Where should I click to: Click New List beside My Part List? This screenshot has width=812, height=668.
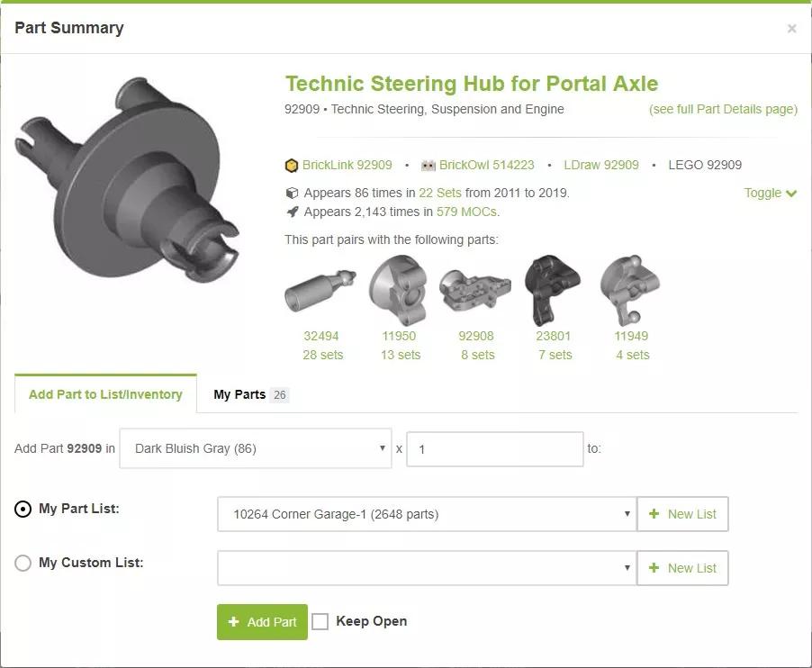click(x=682, y=514)
